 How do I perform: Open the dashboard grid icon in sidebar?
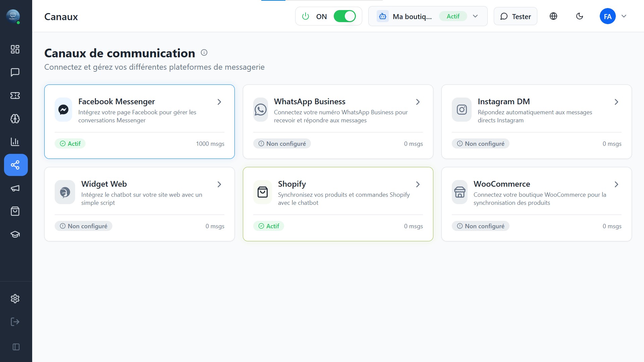tap(15, 49)
